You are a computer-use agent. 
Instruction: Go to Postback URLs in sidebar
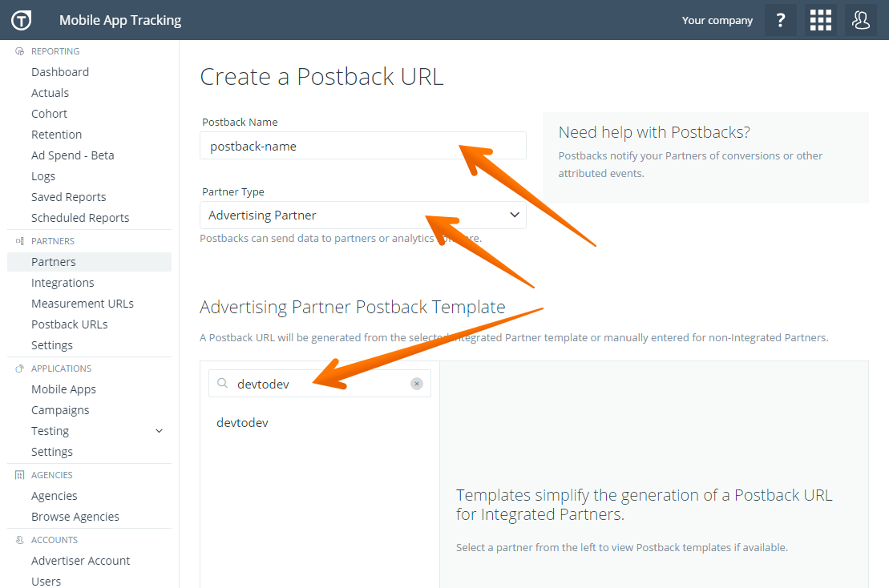[x=69, y=324]
